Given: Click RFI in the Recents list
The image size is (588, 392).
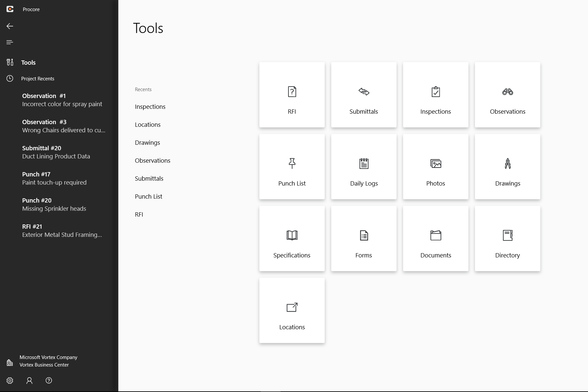Looking at the screenshot, I should click(x=139, y=215).
